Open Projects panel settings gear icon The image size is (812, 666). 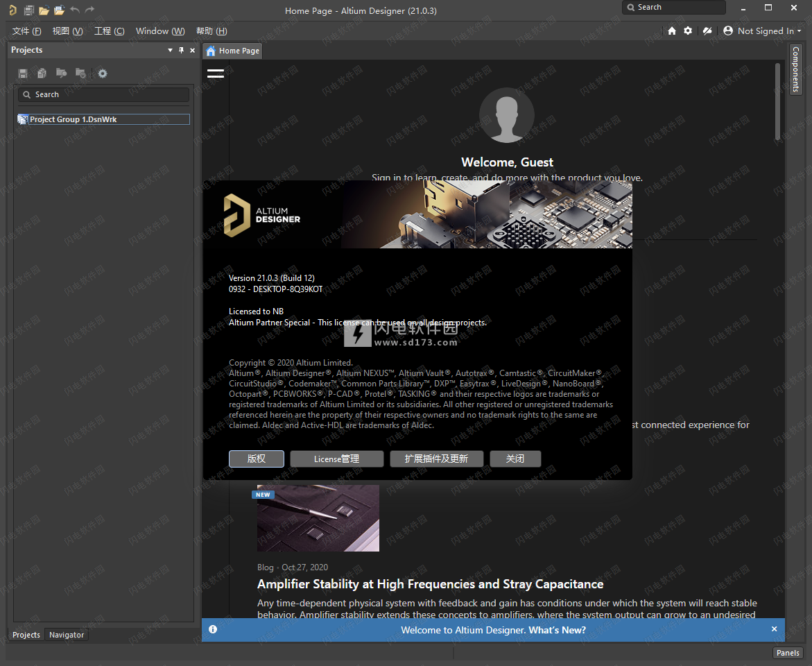[103, 74]
